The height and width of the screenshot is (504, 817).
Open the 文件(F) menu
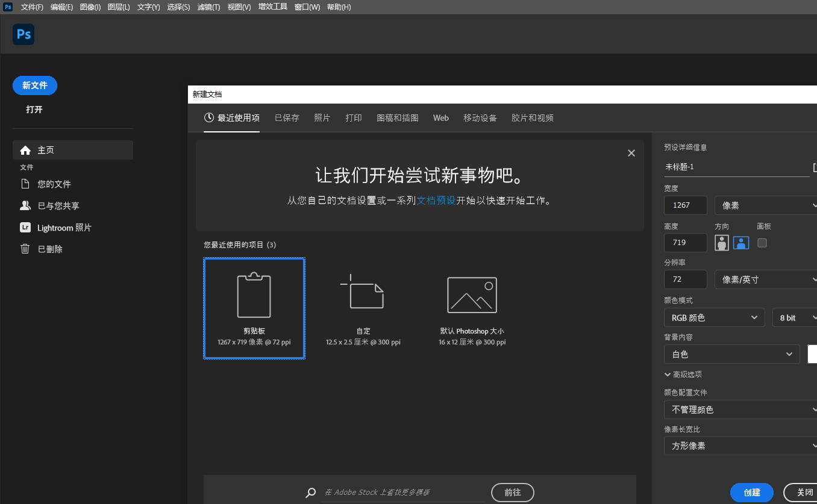pyautogui.click(x=32, y=7)
